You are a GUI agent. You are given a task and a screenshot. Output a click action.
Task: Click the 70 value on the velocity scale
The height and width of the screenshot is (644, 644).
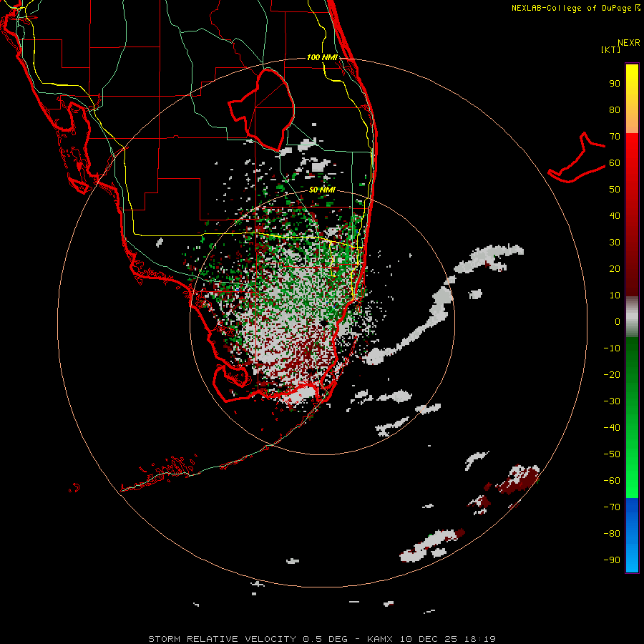pos(615,137)
